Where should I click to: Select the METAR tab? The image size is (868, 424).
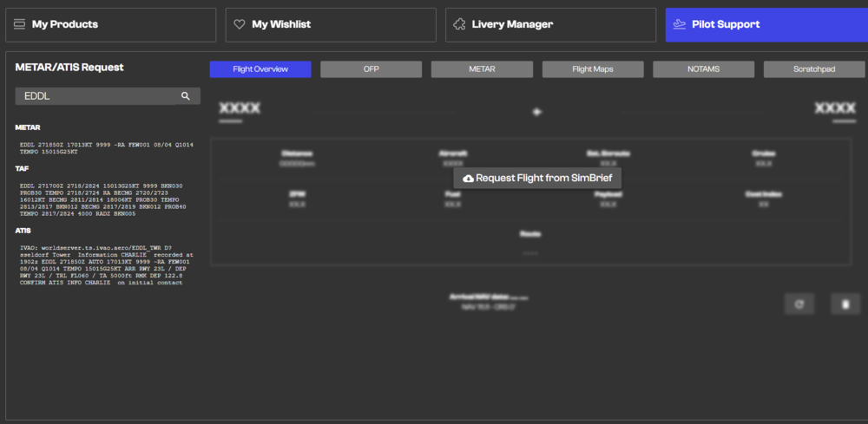482,69
